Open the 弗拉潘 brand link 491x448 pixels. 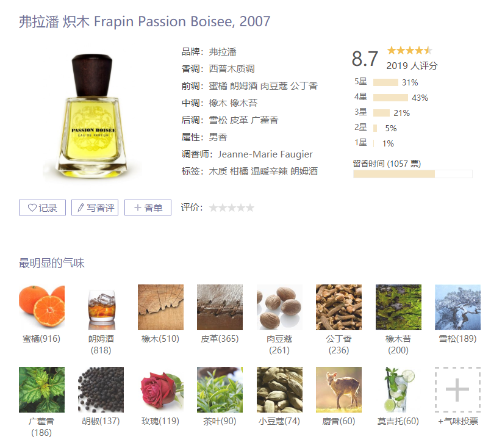point(223,52)
